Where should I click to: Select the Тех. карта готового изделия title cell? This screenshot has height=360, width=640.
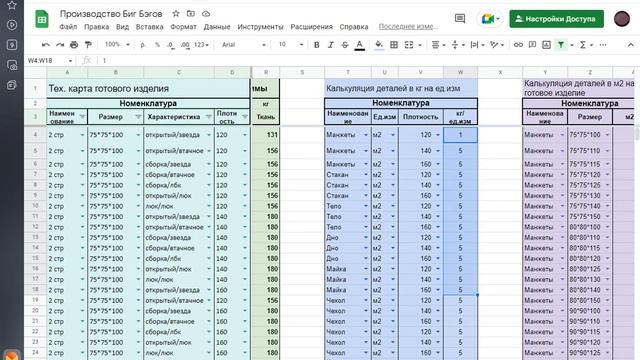[x=148, y=88]
